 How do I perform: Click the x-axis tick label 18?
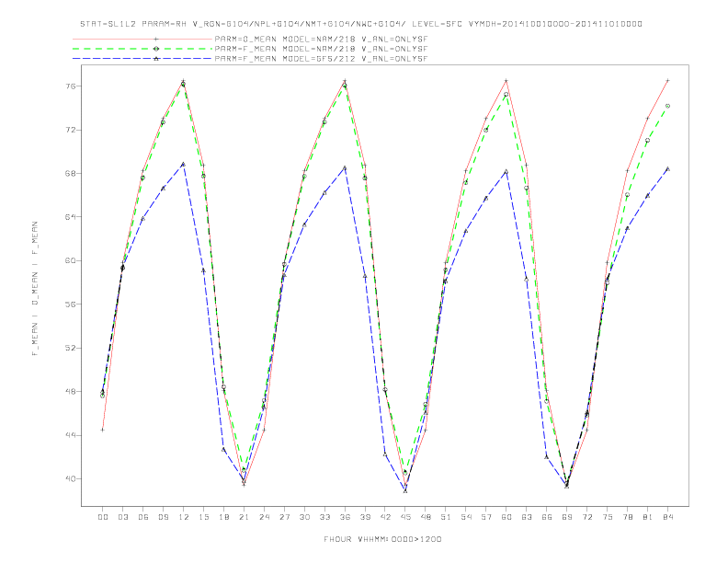[x=223, y=517]
